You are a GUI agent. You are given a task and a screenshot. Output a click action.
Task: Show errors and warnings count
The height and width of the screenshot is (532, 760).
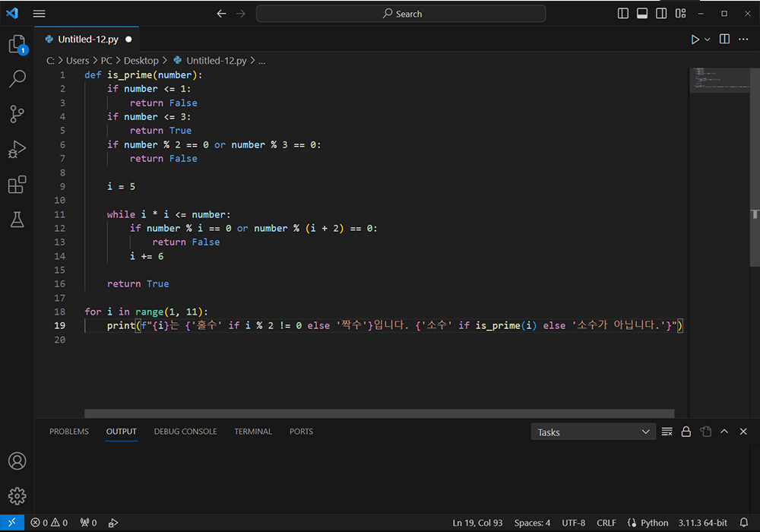coord(49,522)
